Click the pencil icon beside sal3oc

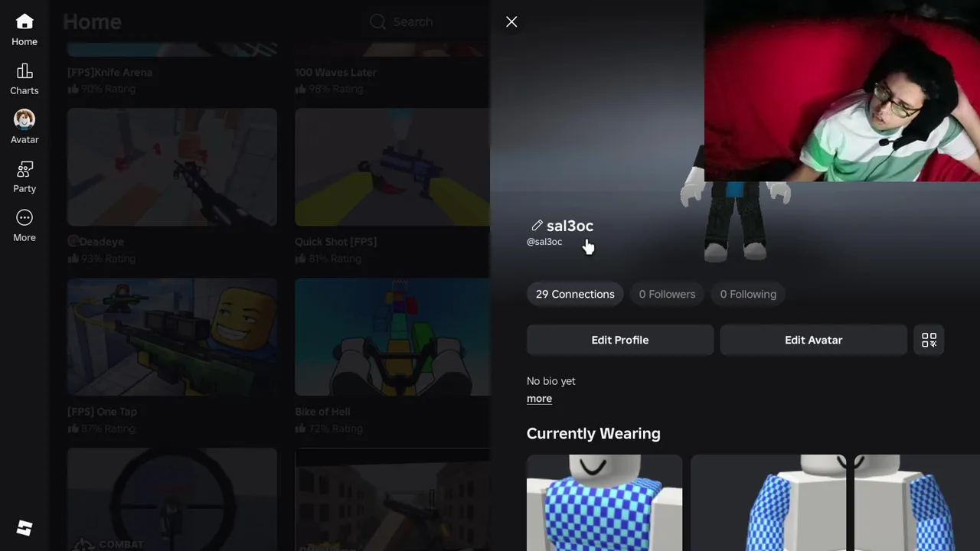[537, 226]
